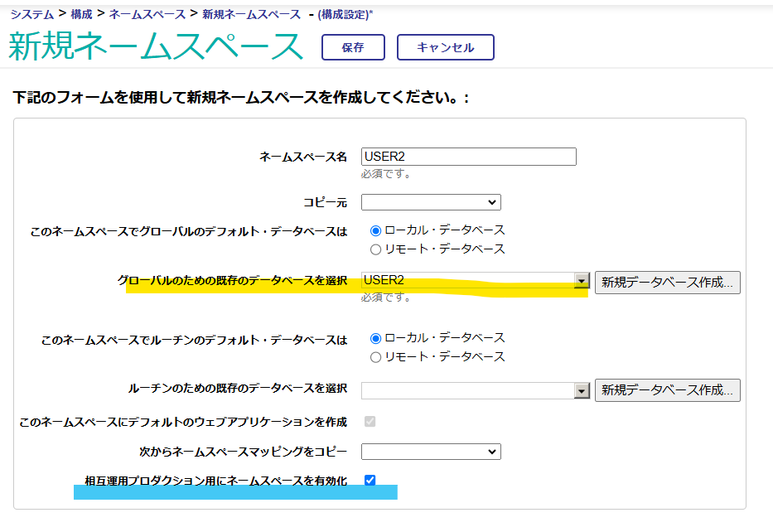The height and width of the screenshot is (532, 773).
Task: Select ローカル・データベース for global default
Action: [x=375, y=230]
